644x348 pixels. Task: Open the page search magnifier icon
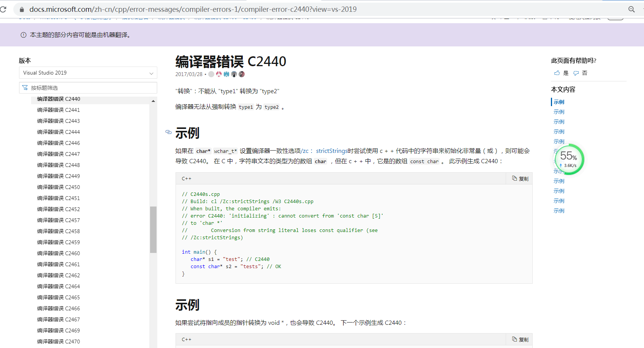pyautogui.click(x=631, y=9)
